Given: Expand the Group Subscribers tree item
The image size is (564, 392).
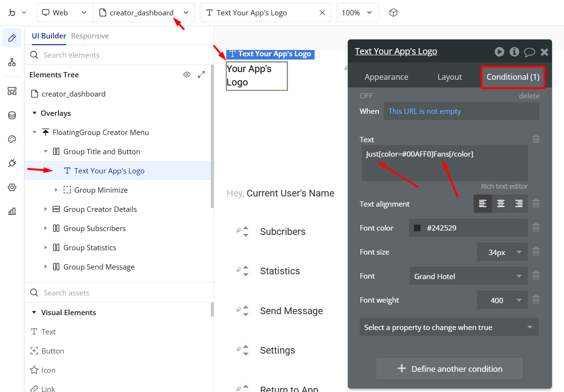Looking at the screenshot, I should 46,229.
